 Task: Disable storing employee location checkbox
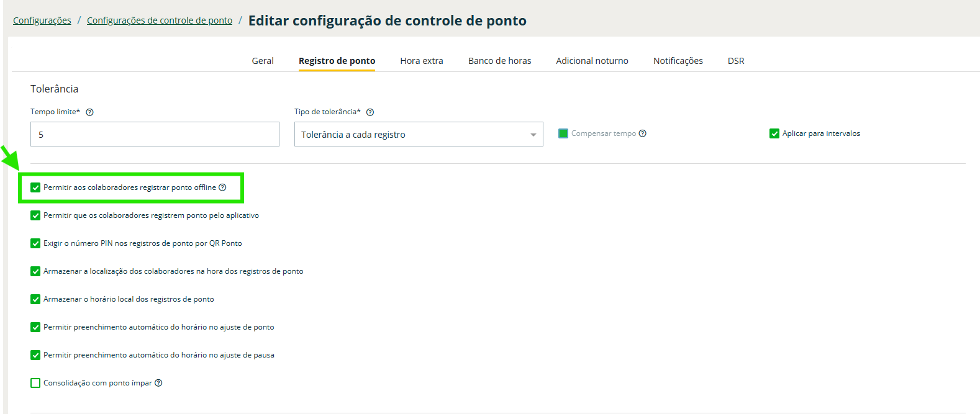click(x=35, y=271)
